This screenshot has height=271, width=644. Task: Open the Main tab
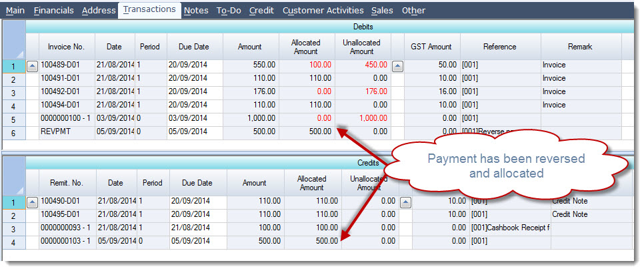click(x=15, y=10)
